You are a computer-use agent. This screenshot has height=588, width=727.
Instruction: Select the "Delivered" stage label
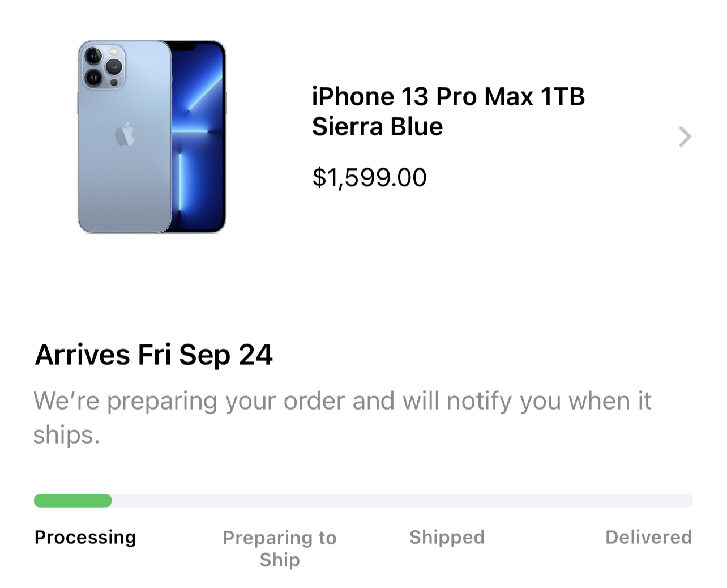pyautogui.click(x=648, y=537)
